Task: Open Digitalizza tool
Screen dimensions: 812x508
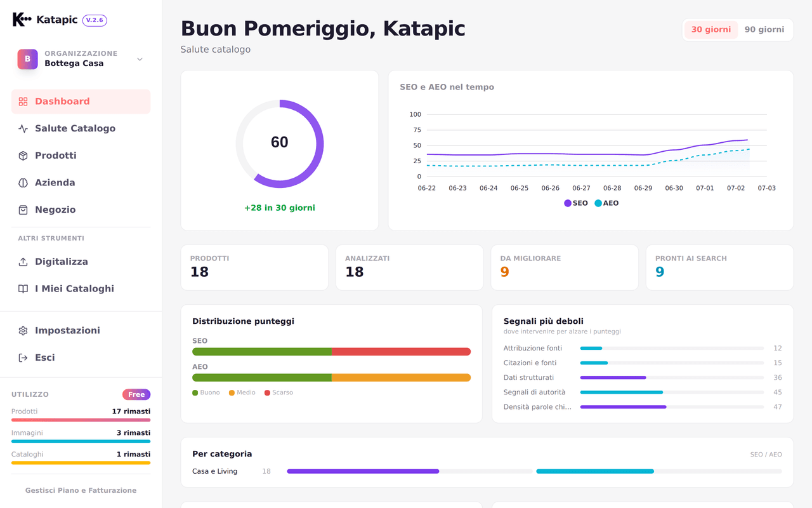Action: pos(81,262)
